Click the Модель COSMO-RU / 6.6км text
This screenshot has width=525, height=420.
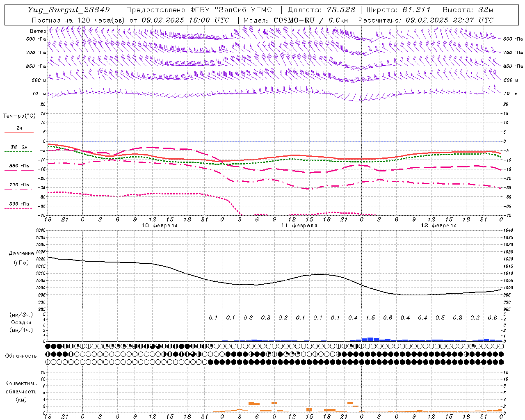(295, 20)
